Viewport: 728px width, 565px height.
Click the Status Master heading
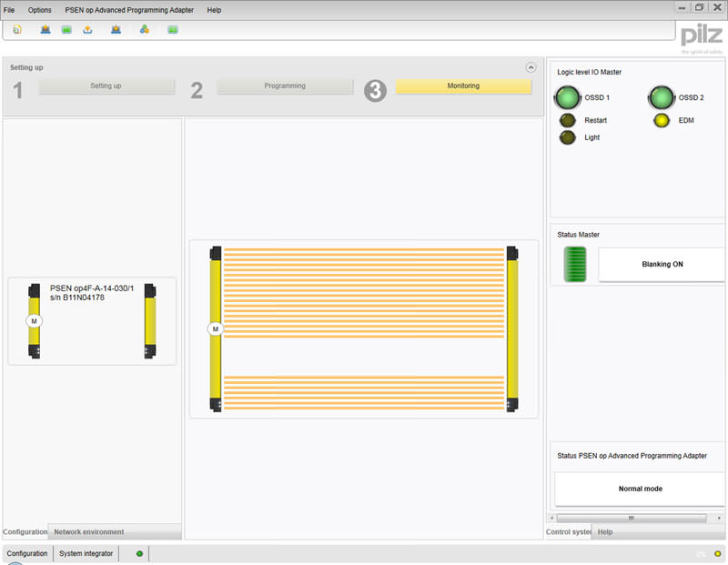(578, 235)
